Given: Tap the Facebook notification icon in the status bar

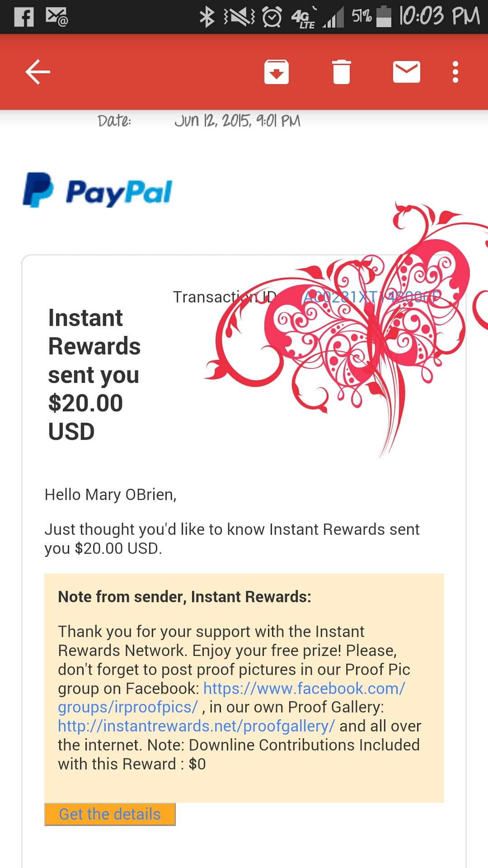Looking at the screenshot, I should pyautogui.click(x=24, y=17).
